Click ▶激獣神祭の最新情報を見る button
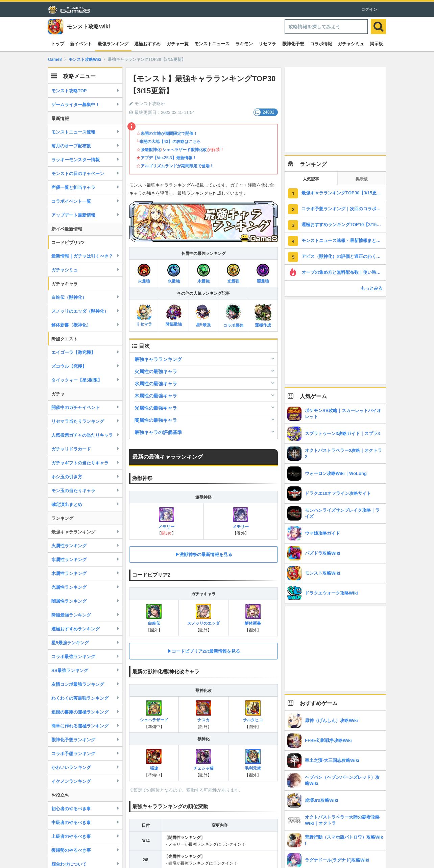The image size is (434, 868). pyautogui.click(x=203, y=554)
